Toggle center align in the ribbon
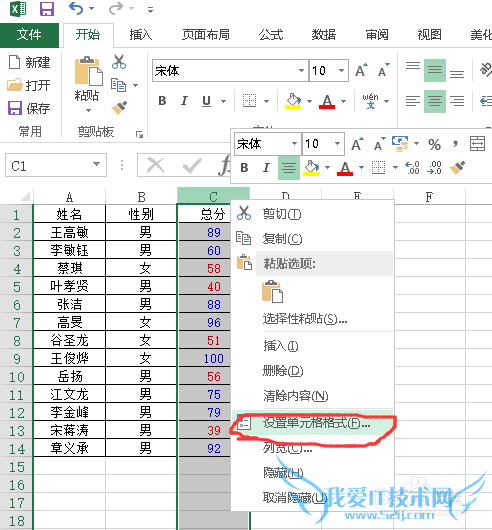492x530 pixels. click(435, 101)
